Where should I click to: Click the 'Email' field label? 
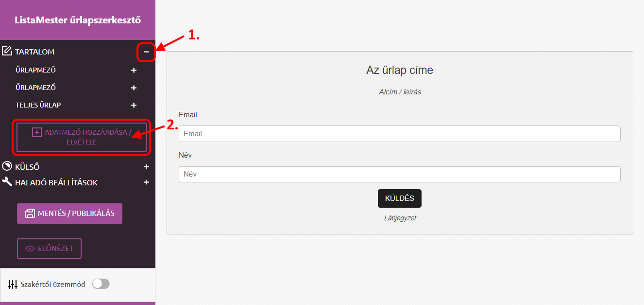188,115
